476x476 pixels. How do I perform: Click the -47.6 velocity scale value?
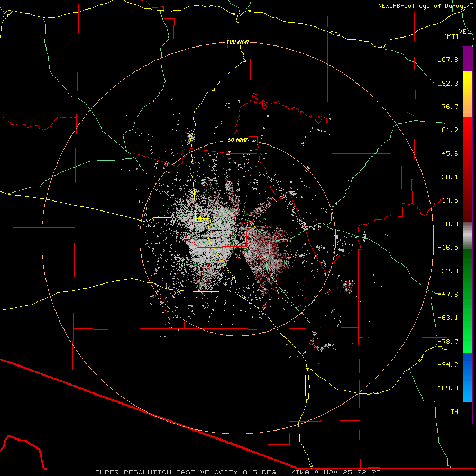[x=448, y=295]
